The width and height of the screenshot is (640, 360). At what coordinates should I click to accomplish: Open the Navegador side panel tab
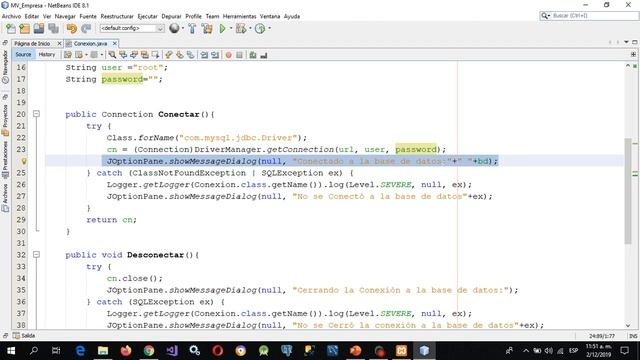tap(5, 66)
